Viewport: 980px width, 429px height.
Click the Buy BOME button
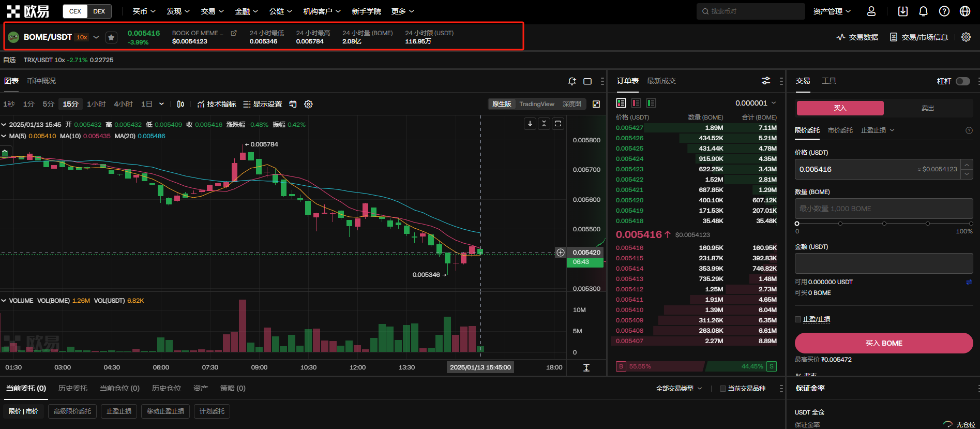click(884, 343)
